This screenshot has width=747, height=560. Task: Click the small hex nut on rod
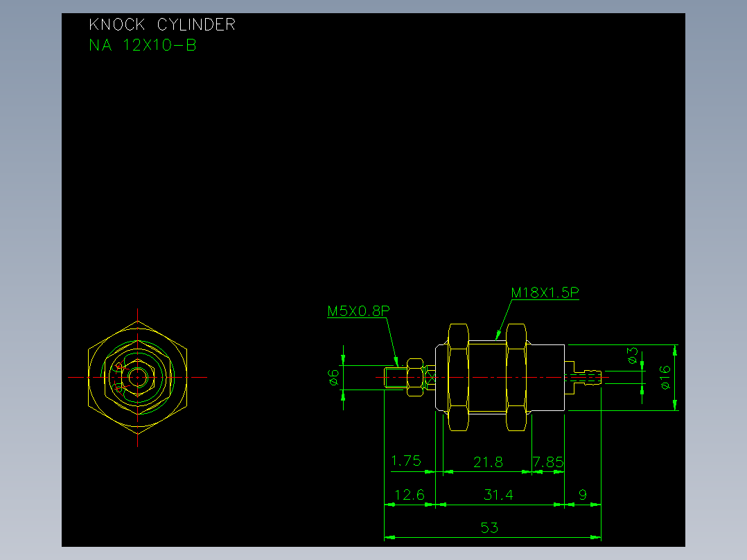tap(415, 378)
